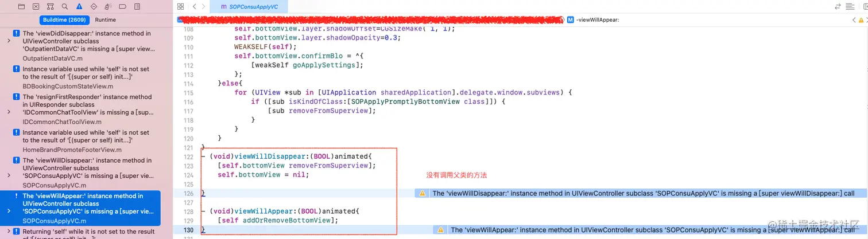Select the Issue navigator warning triangle icon
Screen dimensions: 868x239
pyautogui.click(x=79, y=6)
